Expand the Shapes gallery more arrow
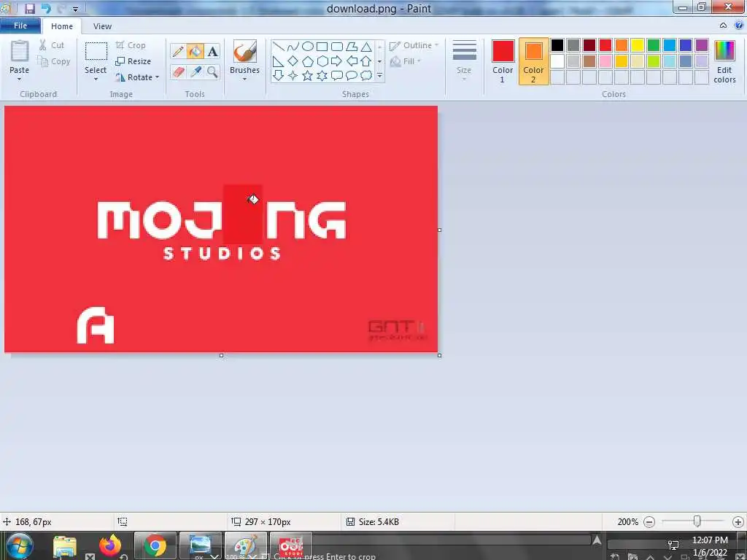 379,75
